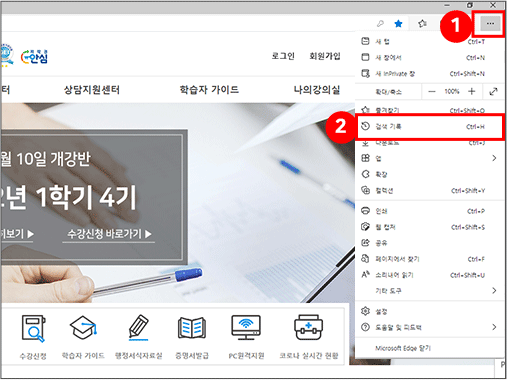This screenshot has width=507, height=380.
Task: Click the 로그인 link
Action: (283, 56)
